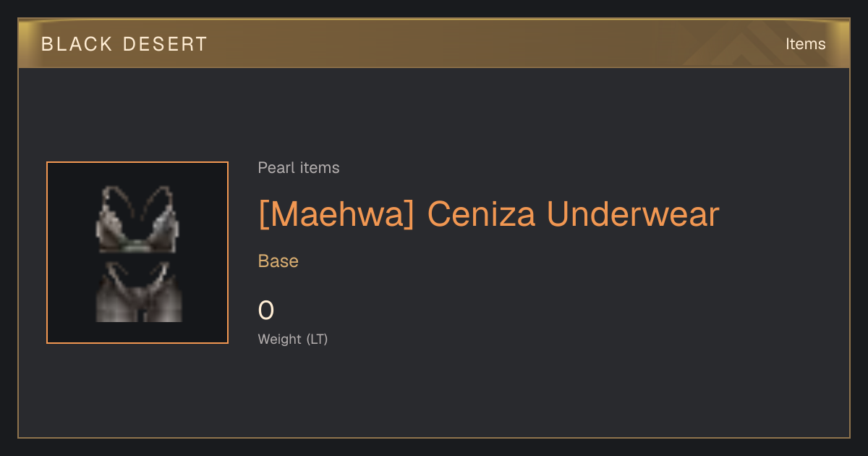Viewport: 868px width, 456px height.
Task: Click the gold header banner center
Action: tap(434, 43)
